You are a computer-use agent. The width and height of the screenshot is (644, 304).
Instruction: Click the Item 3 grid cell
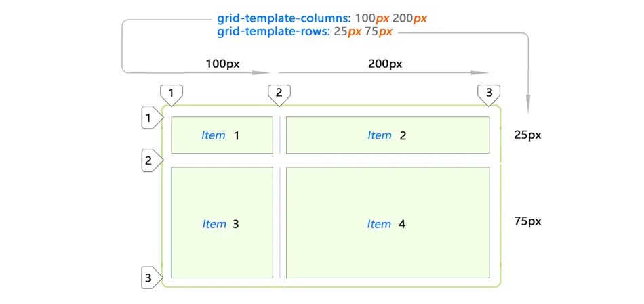point(221,223)
